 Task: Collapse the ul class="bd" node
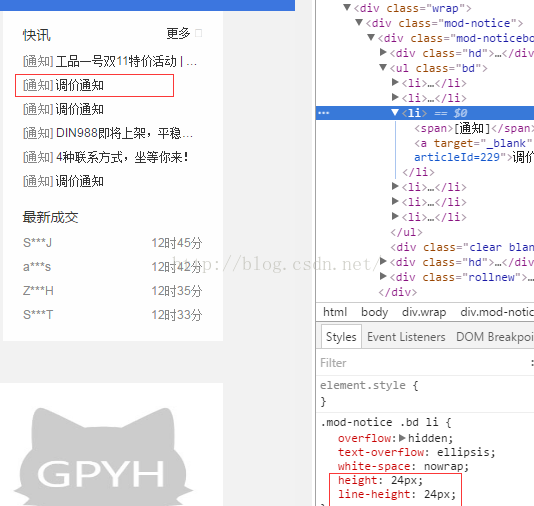(x=383, y=67)
